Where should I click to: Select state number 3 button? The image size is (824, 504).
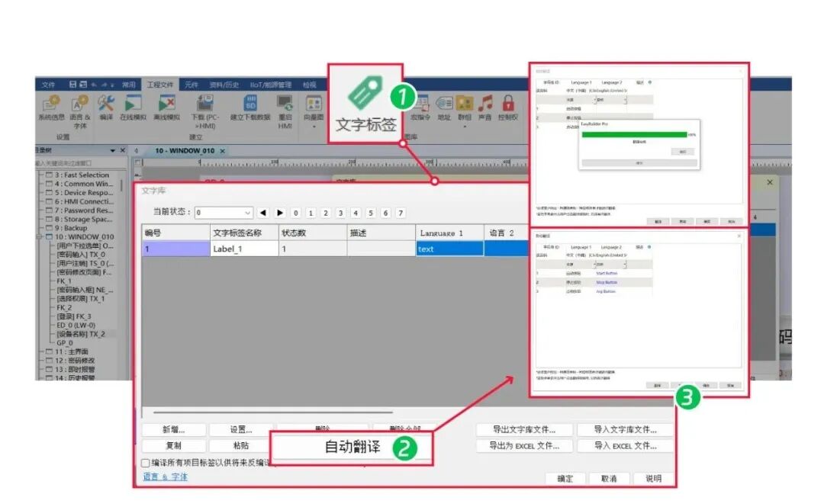point(340,213)
